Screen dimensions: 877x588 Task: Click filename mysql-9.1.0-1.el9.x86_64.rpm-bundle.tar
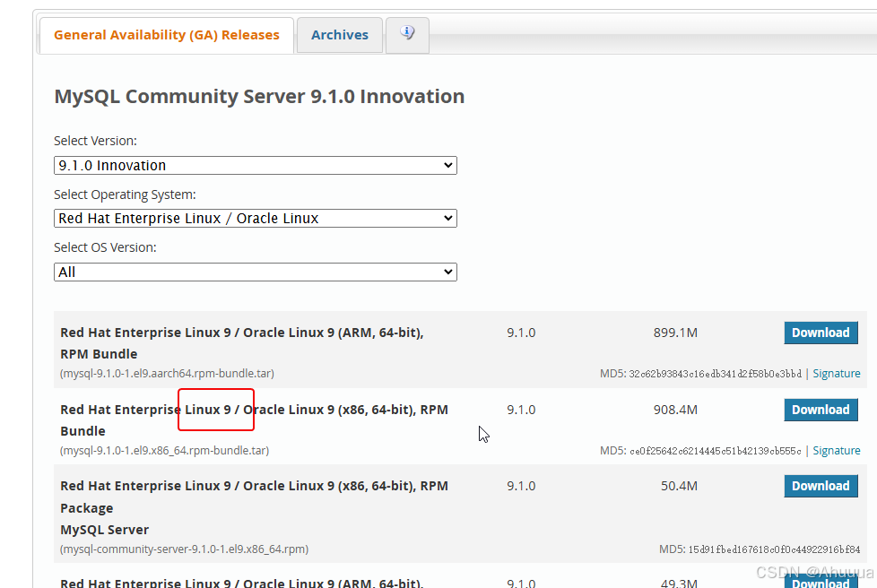tap(164, 451)
